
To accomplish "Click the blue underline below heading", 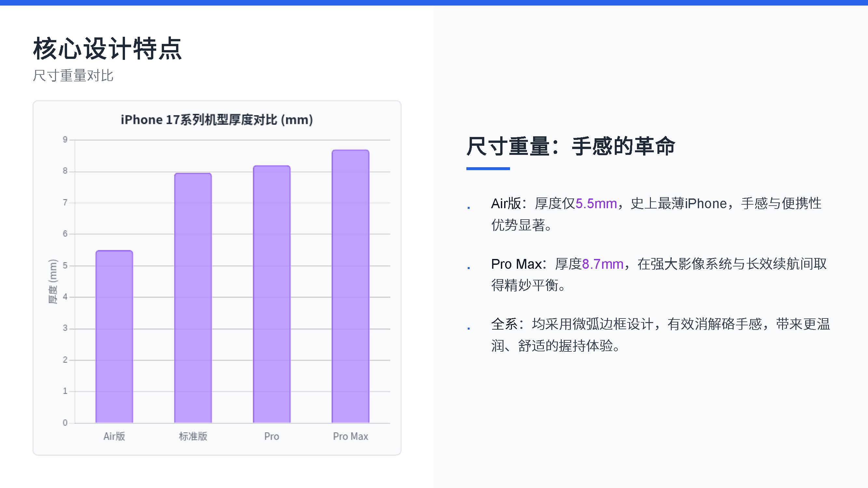I will click(488, 169).
